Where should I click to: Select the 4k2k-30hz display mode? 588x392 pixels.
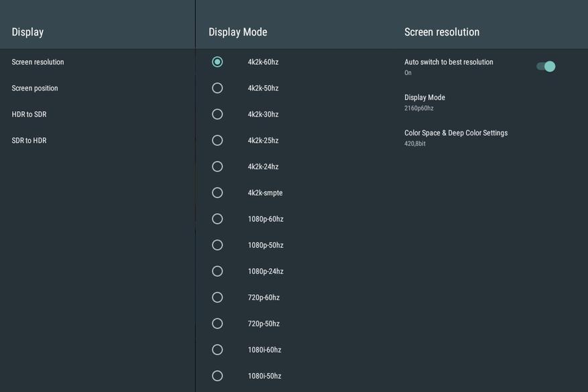click(x=217, y=115)
